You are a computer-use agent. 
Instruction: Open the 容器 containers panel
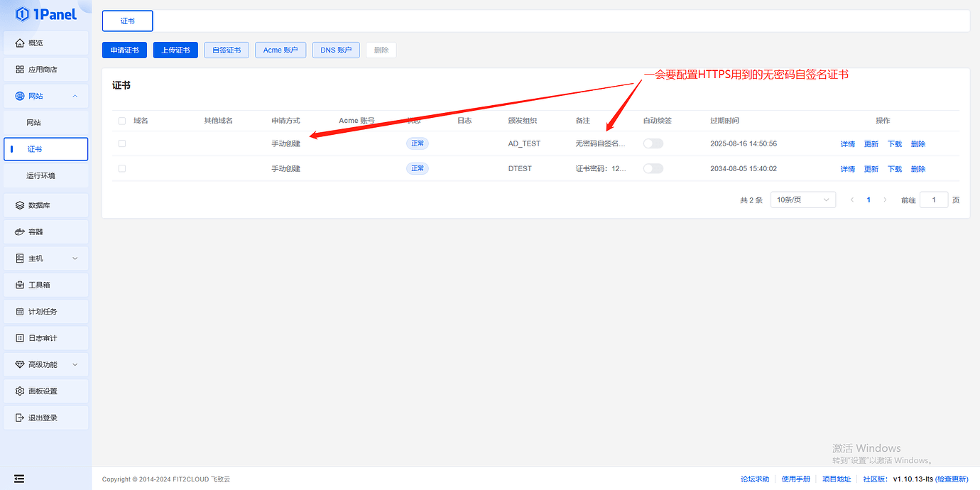[45, 232]
